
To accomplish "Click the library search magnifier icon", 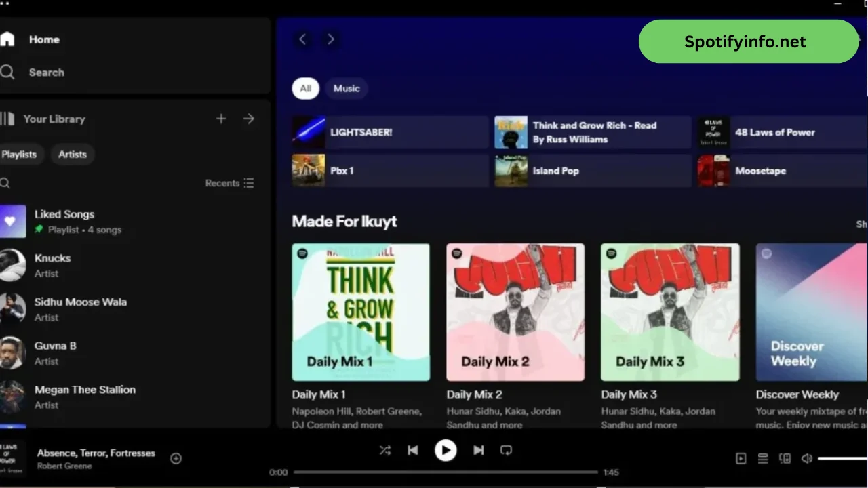I will 5,183.
